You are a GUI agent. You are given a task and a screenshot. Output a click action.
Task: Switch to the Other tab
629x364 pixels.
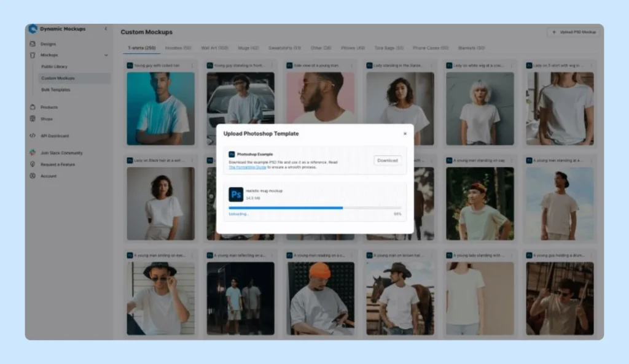point(321,48)
